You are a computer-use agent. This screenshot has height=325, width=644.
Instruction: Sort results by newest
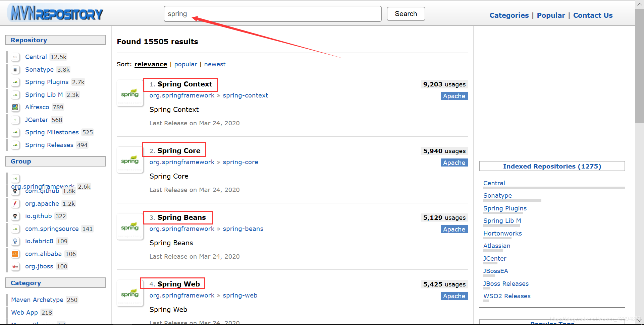coord(215,64)
